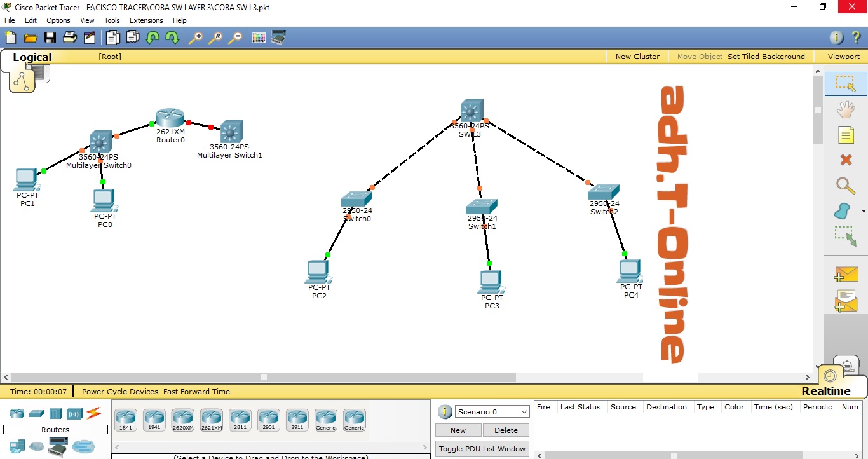This screenshot has height=459, width=868.
Task: Reset the workspace zoom level
Action: pos(215,38)
